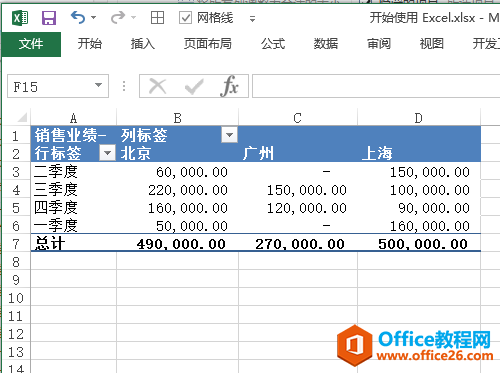Viewport: 500px width, 373px height.
Task: Select the total 500,000.00 cell
Action: coord(419,243)
